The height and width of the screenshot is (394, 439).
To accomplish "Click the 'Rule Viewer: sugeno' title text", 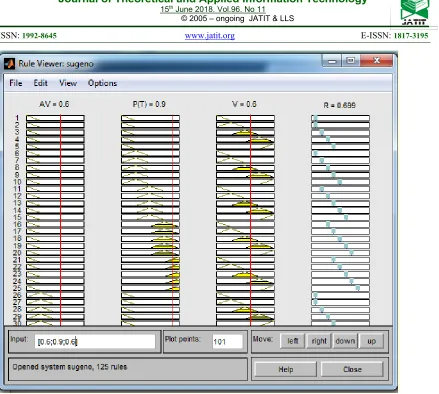I will point(56,63).
